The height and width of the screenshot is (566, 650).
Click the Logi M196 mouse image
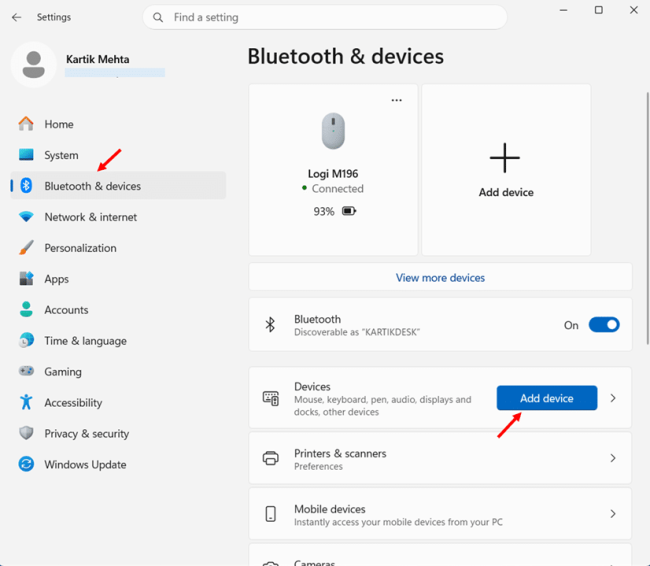(x=333, y=131)
